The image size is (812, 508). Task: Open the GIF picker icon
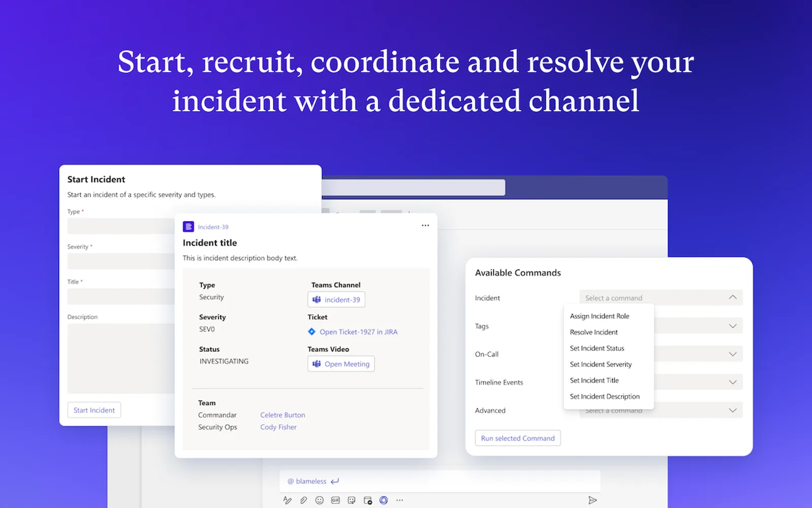335,500
